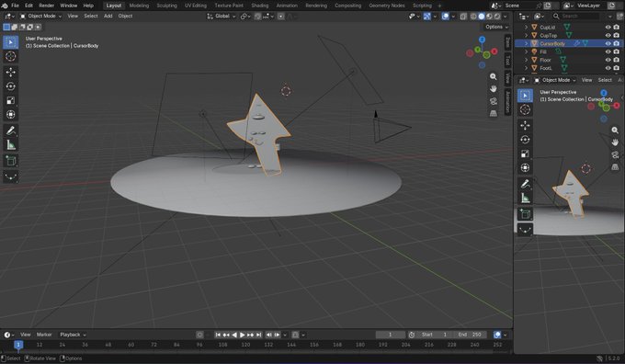Select the Scale tool in main viewport toolbar
Image resolution: width=625 pixels, height=364 pixels.
[x=11, y=100]
